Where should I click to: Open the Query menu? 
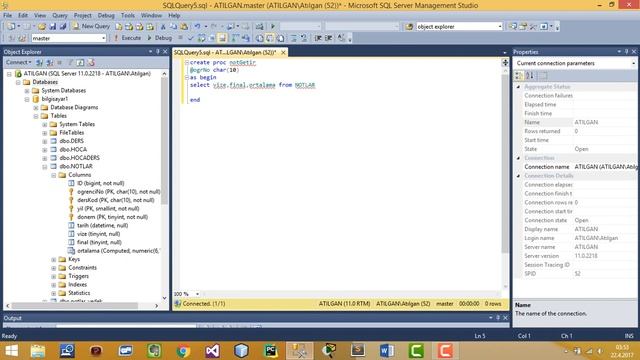[x=60, y=15]
